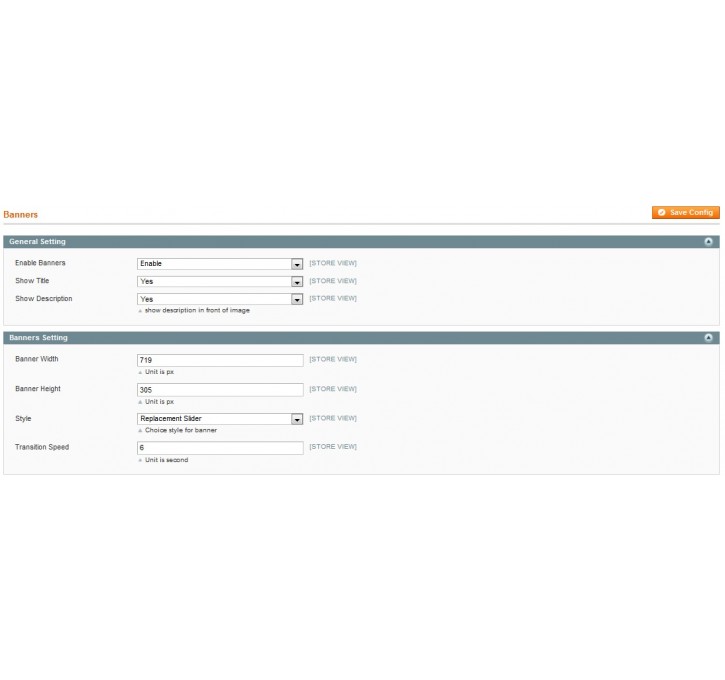The height and width of the screenshot is (680, 725).
Task: Select the Transition Speed input box
Action: tap(219, 449)
